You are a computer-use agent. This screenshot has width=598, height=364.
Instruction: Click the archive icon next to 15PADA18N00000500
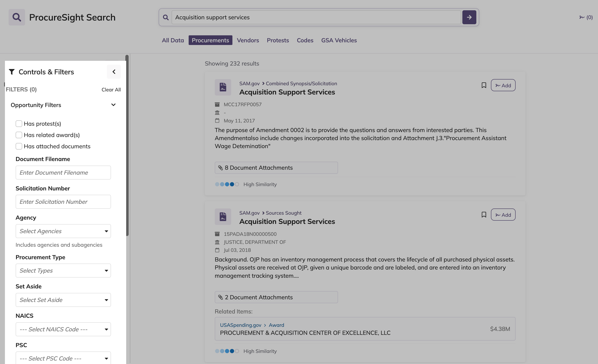(217, 234)
